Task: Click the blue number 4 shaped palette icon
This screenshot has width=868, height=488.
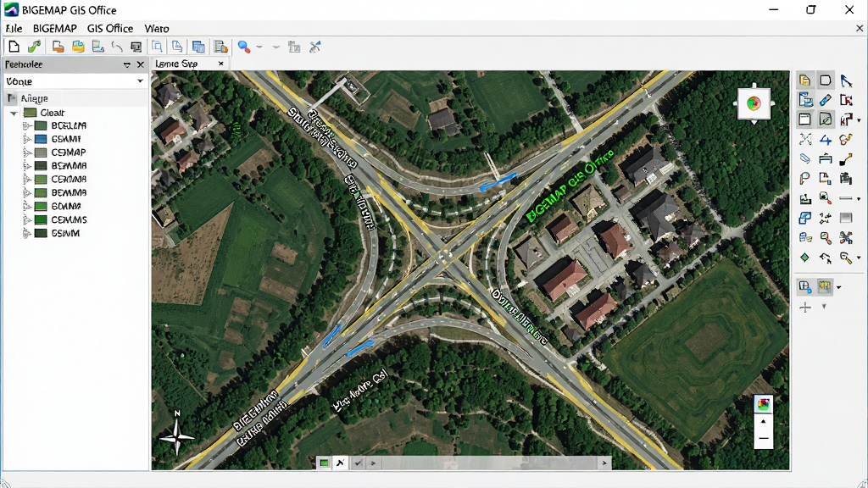Action: click(x=826, y=140)
